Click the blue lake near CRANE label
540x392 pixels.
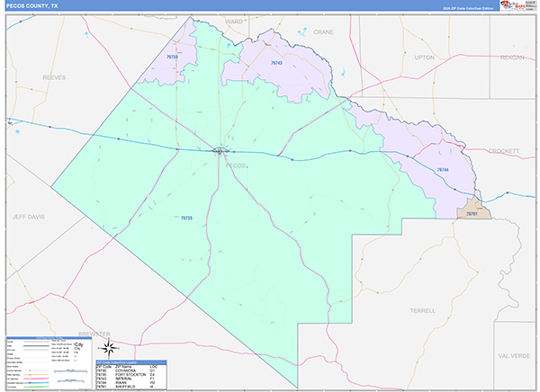[302, 32]
